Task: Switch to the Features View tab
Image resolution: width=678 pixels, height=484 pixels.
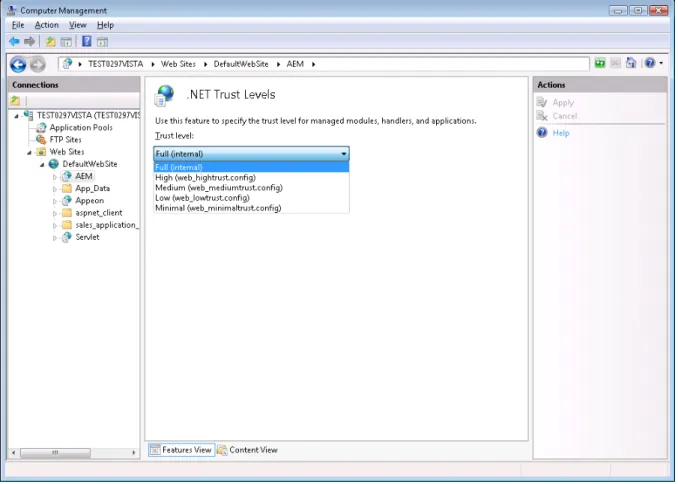Action: (181, 450)
